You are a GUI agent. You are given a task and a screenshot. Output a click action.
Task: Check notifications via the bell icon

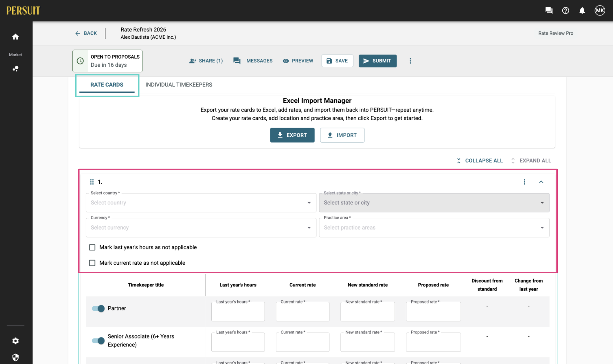[582, 10]
